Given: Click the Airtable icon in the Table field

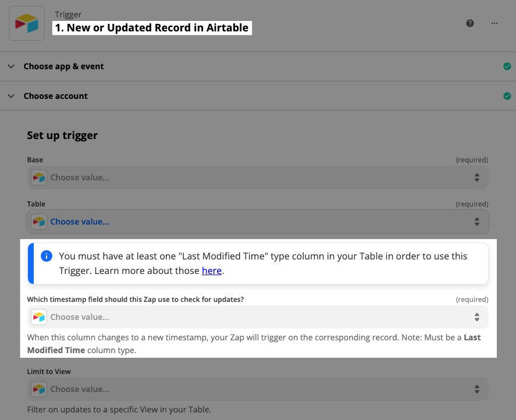Looking at the screenshot, I should [x=39, y=222].
